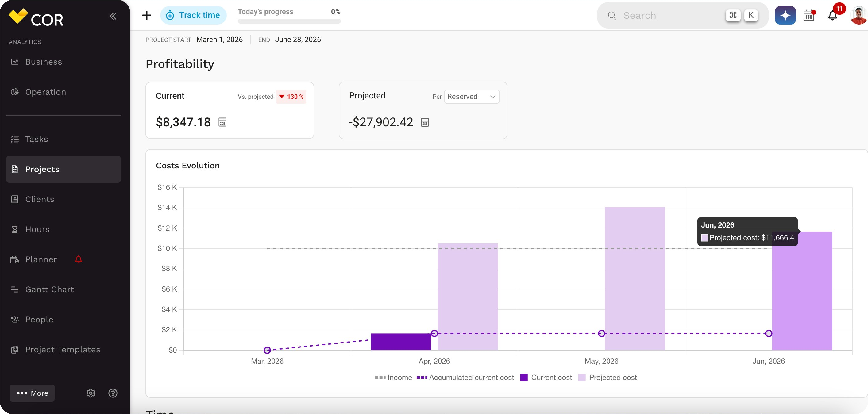Click the Jun, 2026 accumulated cost point

click(x=769, y=333)
